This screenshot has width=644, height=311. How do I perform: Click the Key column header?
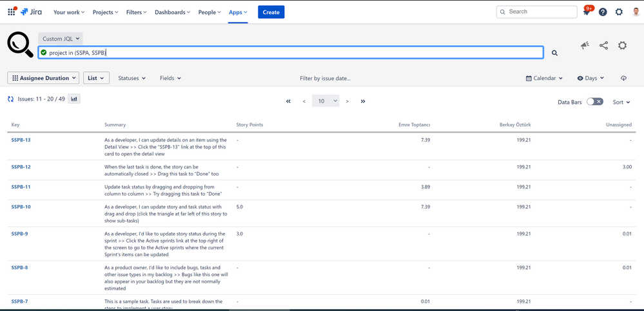click(x=15, y=125)
